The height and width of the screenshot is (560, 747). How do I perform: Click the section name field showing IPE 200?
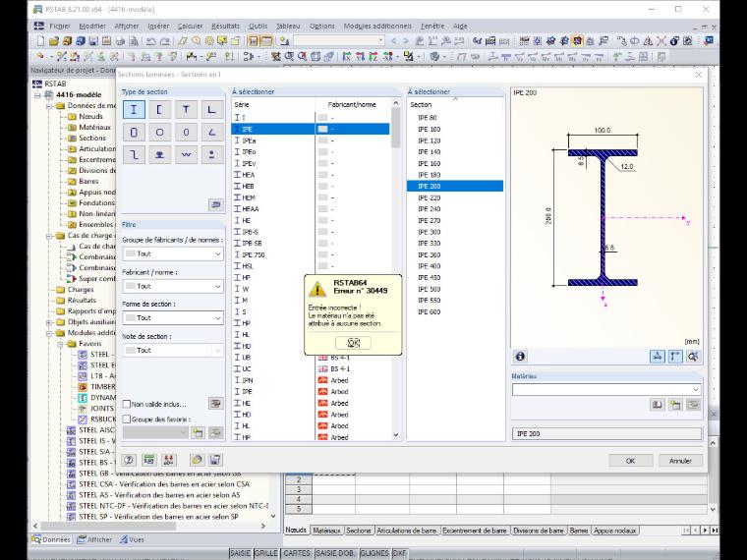coord(606,434)
